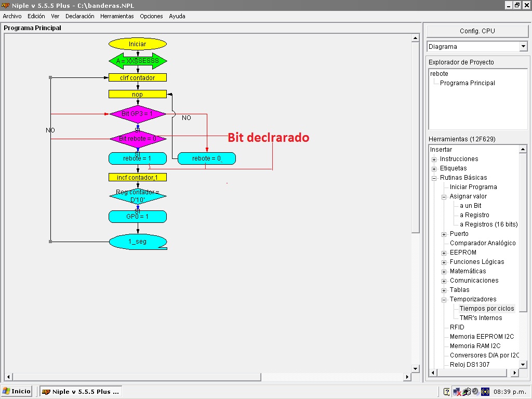Expand the Puerto tree node

[x=444, y=234]
